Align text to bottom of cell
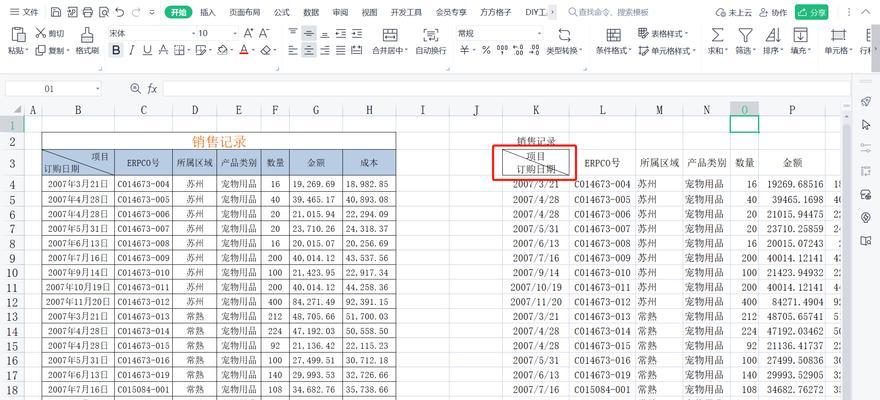 click(x=324, y=34)
